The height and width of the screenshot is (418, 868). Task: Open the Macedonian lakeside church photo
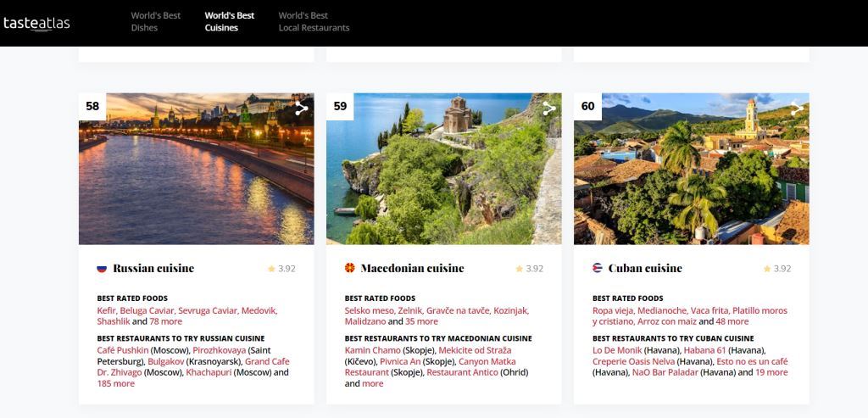point(444,169)
